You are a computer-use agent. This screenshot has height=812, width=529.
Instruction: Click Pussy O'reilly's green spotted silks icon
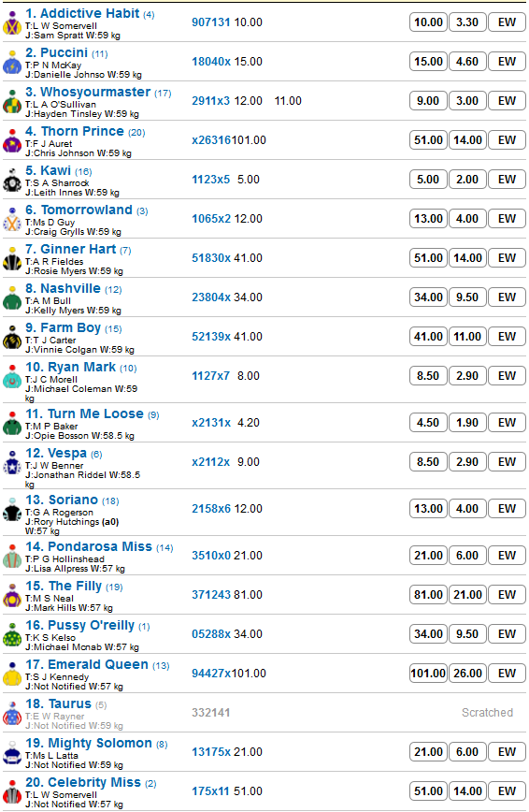click(12, 634)
